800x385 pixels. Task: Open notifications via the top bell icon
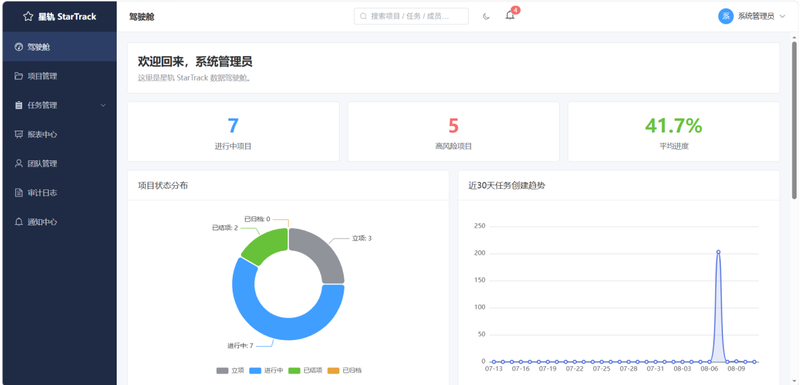tap(510, 16)
